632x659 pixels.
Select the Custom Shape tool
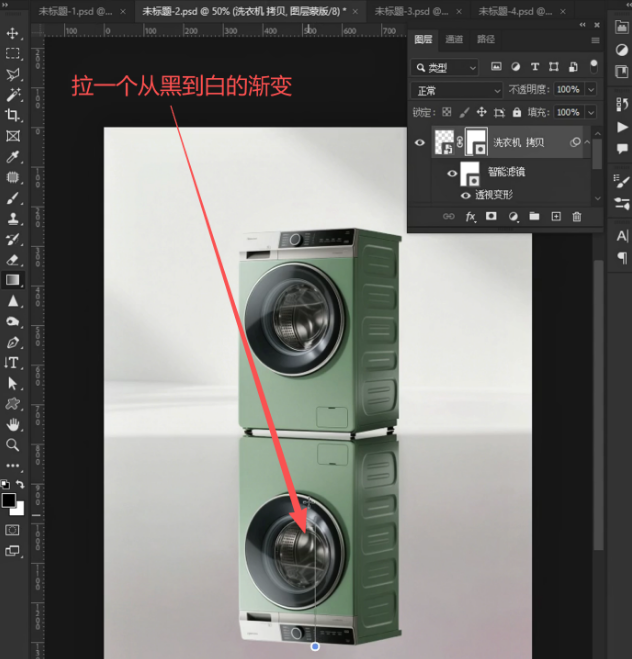(x=12, y=404)
